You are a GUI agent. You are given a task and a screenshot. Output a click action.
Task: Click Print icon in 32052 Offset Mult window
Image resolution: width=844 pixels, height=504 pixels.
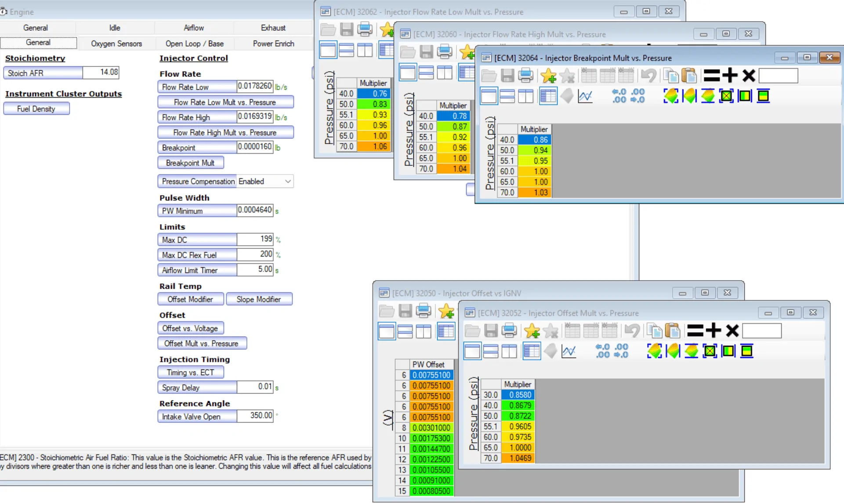(x=509, y=330)
